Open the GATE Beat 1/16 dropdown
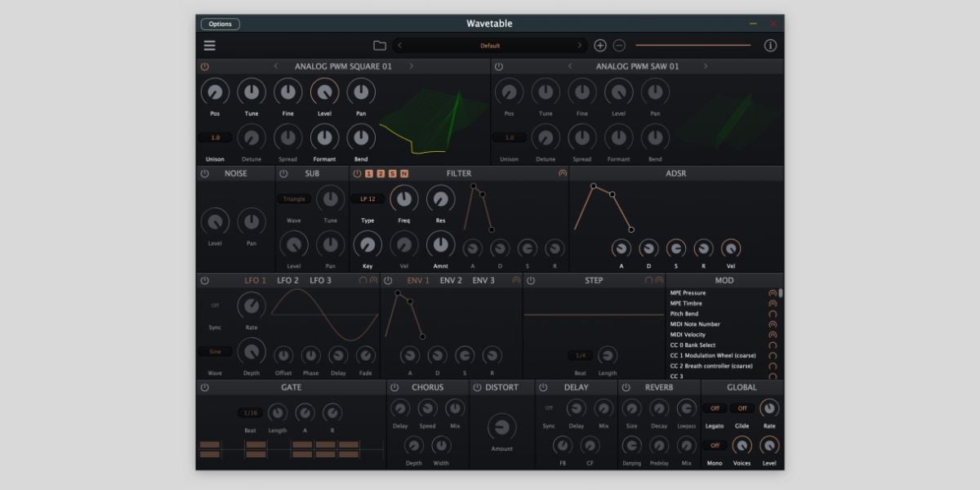 coord(251,412)
